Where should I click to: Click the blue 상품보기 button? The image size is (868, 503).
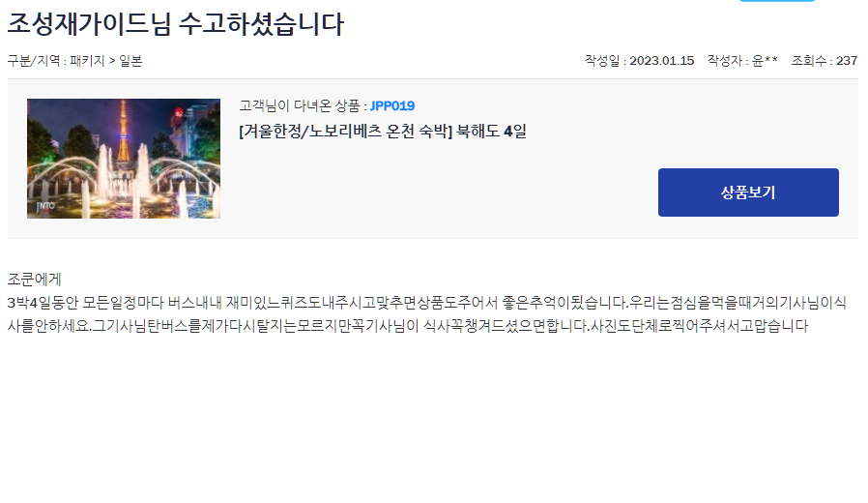click(748, 192)
